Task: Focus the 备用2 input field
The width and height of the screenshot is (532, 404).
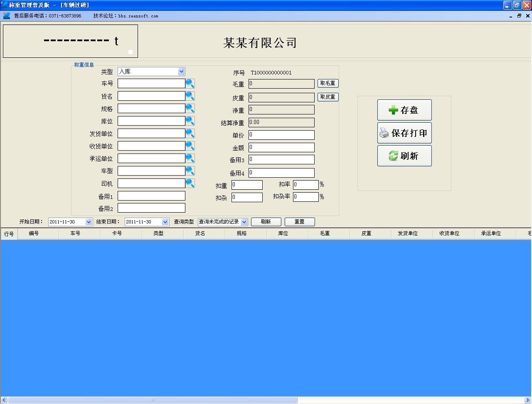Action: point(151,208)
